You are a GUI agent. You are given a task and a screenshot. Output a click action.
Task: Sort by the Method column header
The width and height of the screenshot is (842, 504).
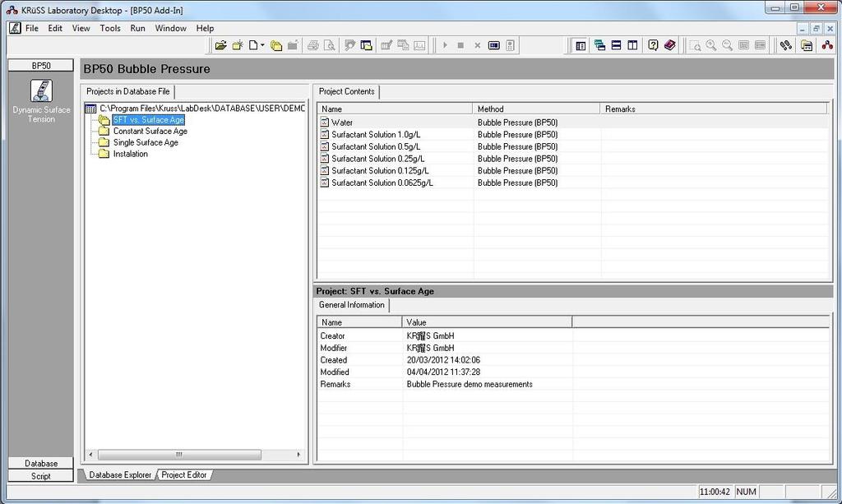[536, 109]
